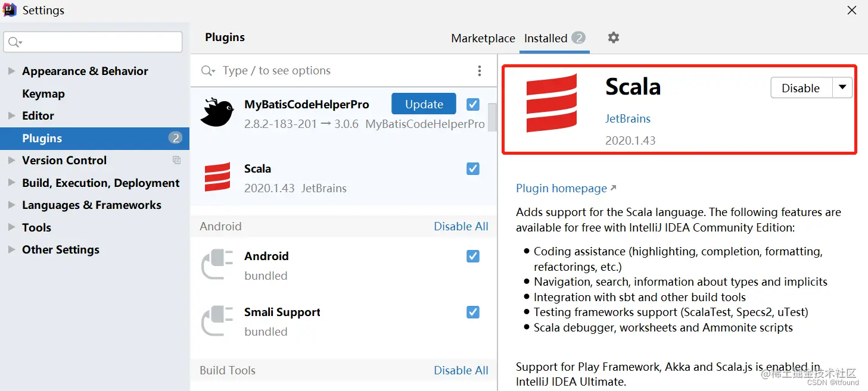Select the Scala plugin row name

click(x=257, y=168)
